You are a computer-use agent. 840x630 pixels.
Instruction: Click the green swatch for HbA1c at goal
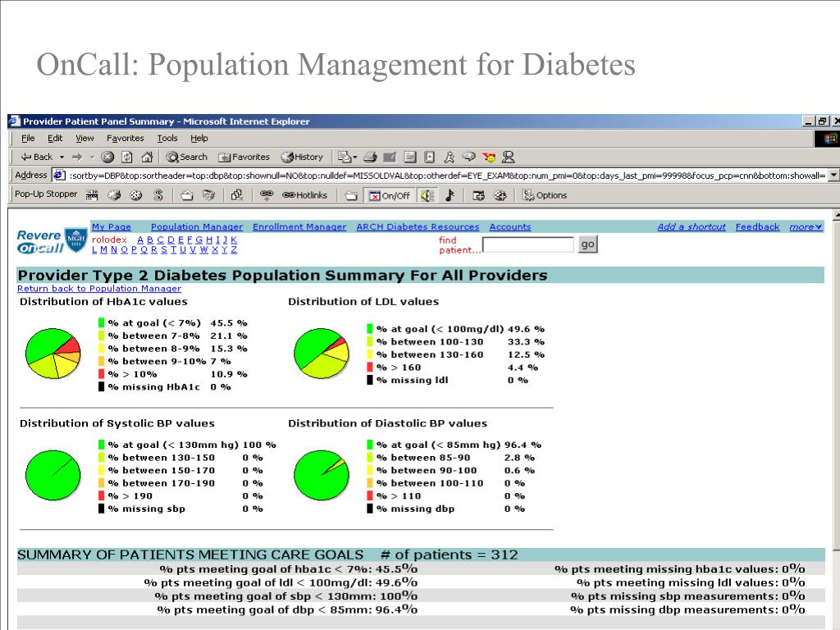101,322
